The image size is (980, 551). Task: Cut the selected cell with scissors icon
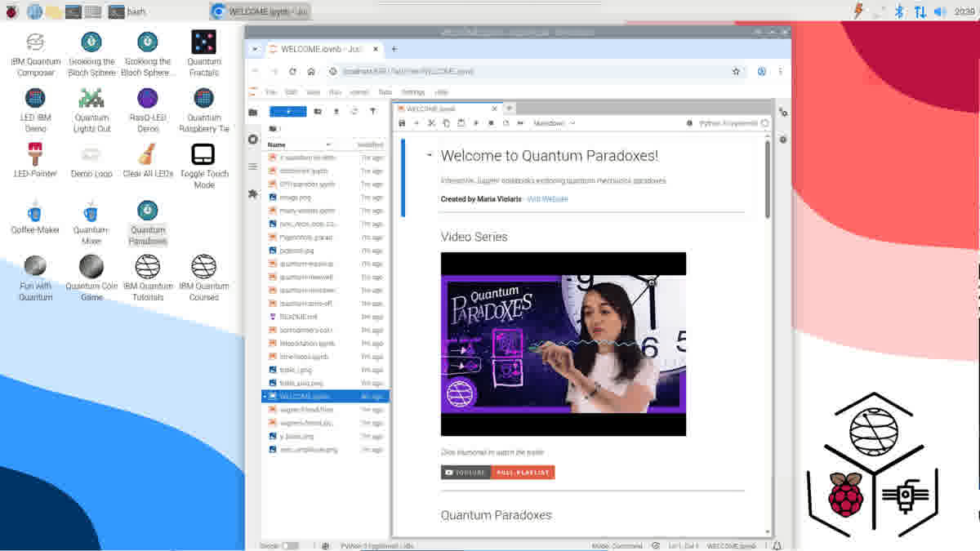431,123
